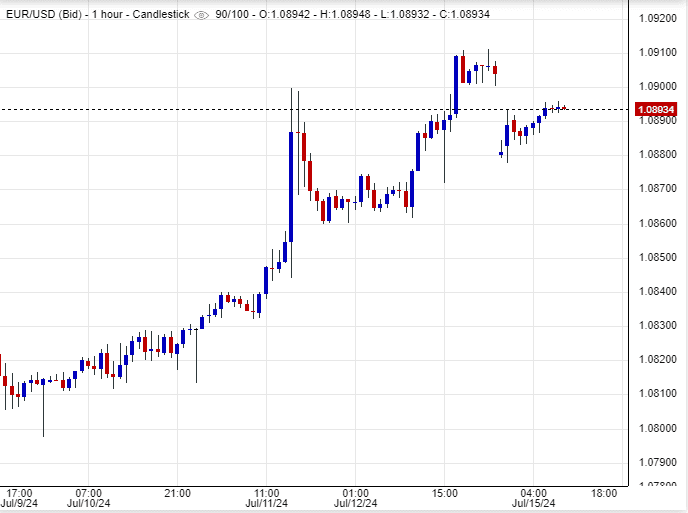The image size is (688, 513).
Task: Select the 18:00 time axis marker
Action: [603, 493]
